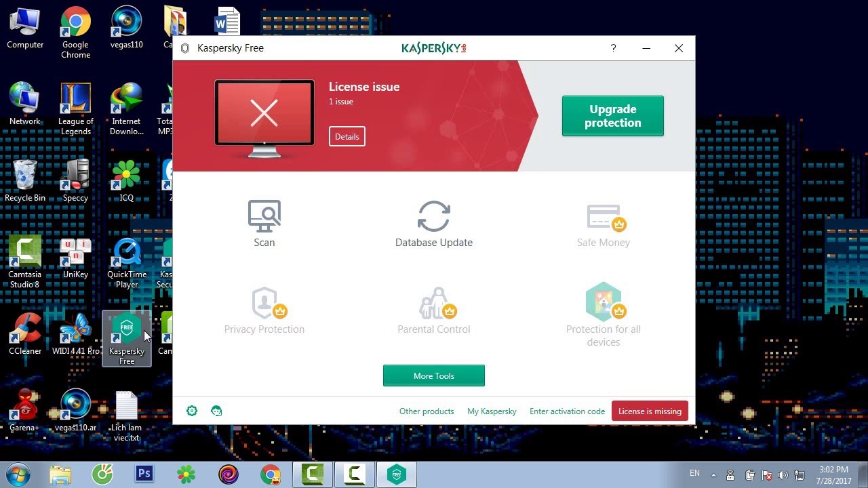Open the My Kaspersky link
The height and width of the screenshot is (488, 868).
point(492,411)
